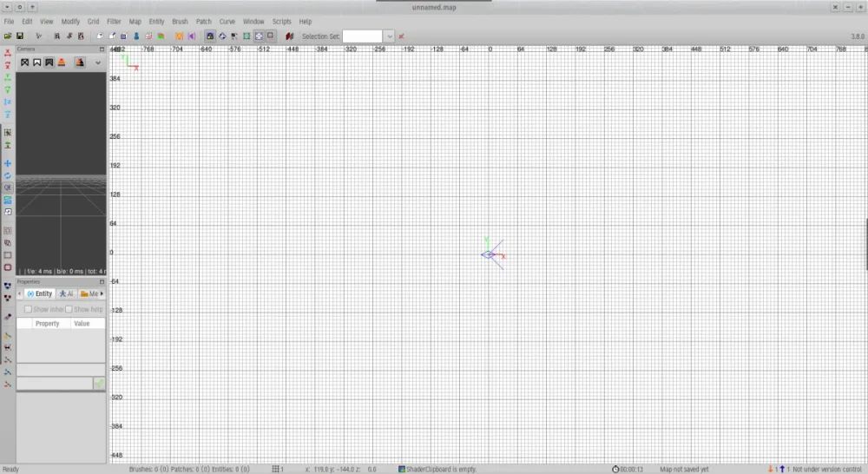This screenshot has height=474, width=868.
Task: Click the purple arrow toolbar icon
Action: point(192,36)
